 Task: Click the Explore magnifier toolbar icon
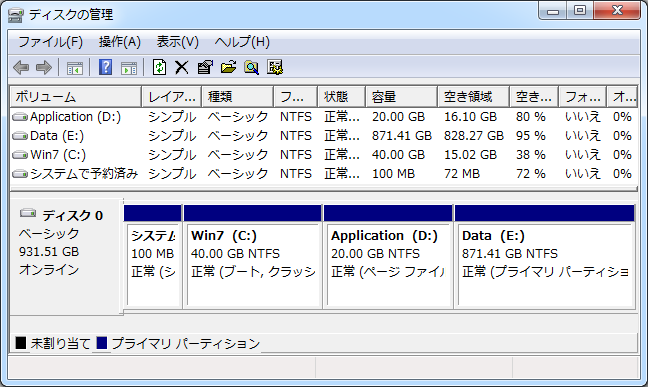251,67
